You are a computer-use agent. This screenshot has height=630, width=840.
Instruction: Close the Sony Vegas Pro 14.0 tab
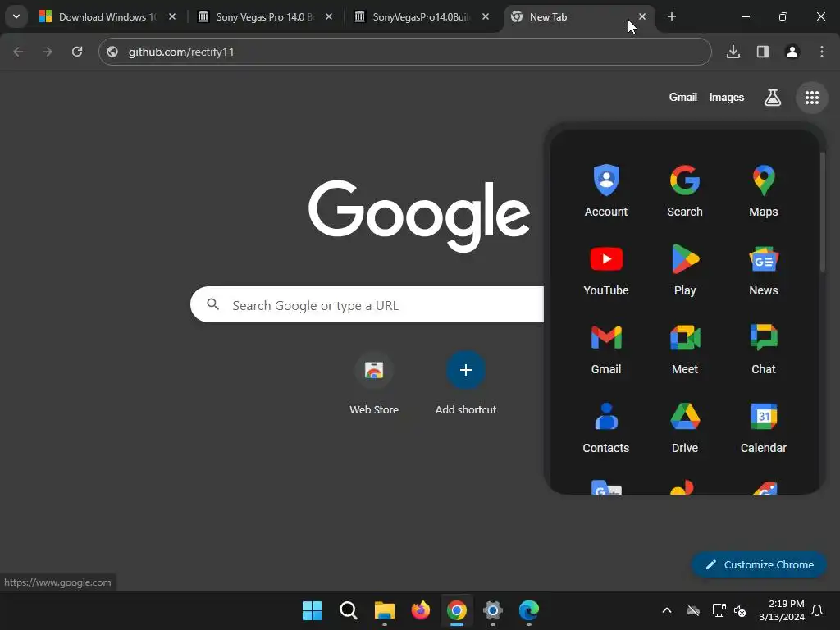click(x=329, y=16)
